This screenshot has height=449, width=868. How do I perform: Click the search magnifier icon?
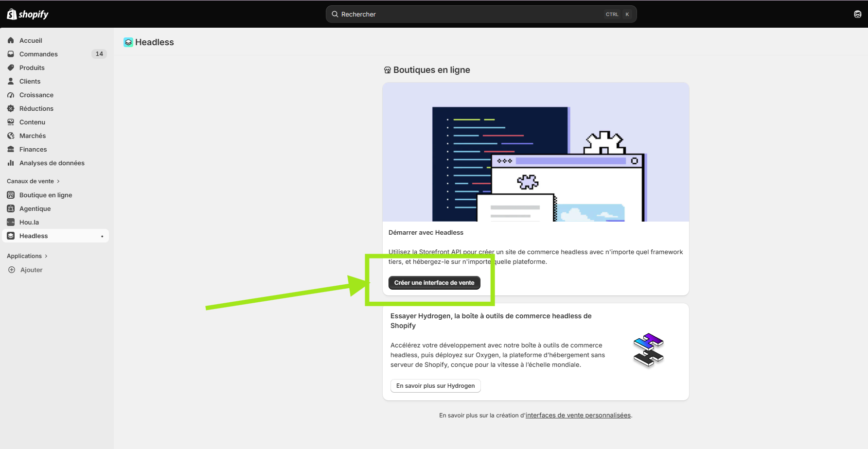tap(335, 14)
